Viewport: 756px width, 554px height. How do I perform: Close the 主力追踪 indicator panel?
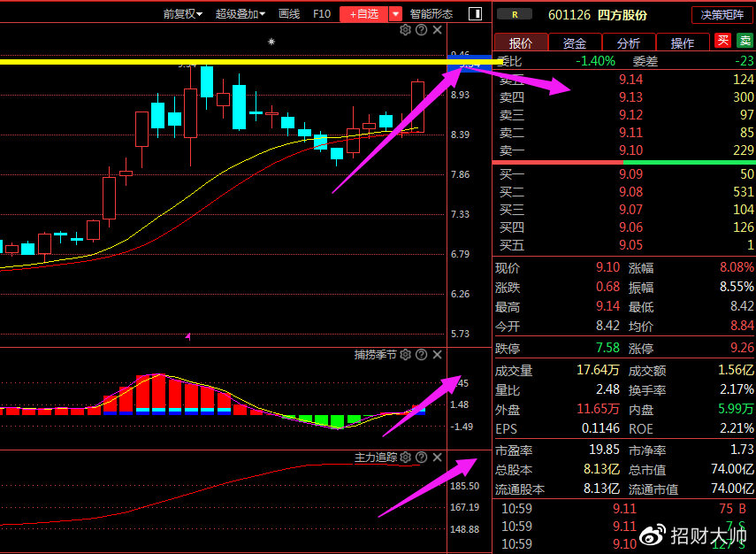coord(437,458)
